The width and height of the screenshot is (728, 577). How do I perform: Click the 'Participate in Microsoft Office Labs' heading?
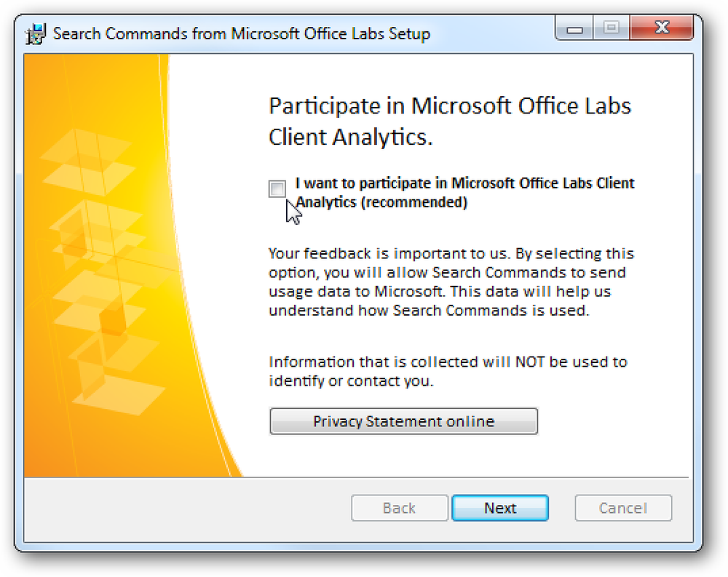click(450, 122)
